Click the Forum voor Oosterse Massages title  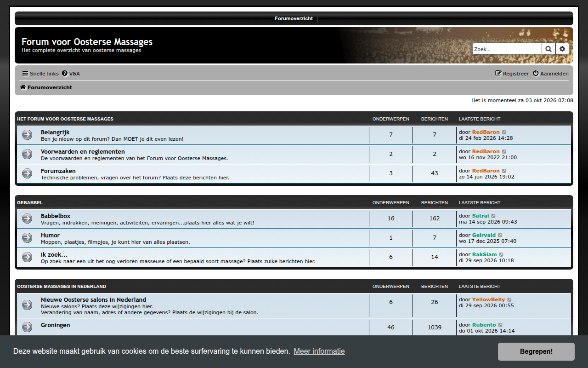pos(87,42)
